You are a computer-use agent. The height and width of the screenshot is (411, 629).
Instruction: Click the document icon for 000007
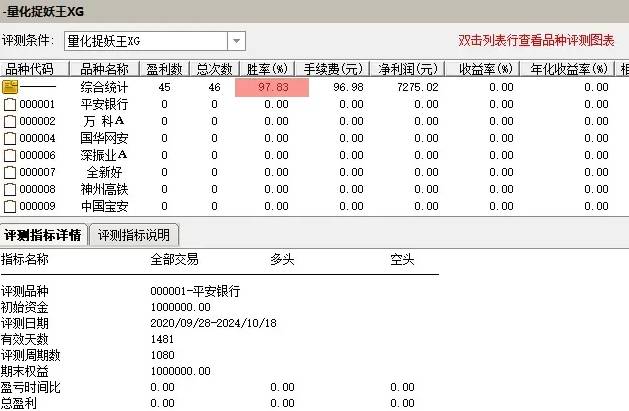pos(10,172)
